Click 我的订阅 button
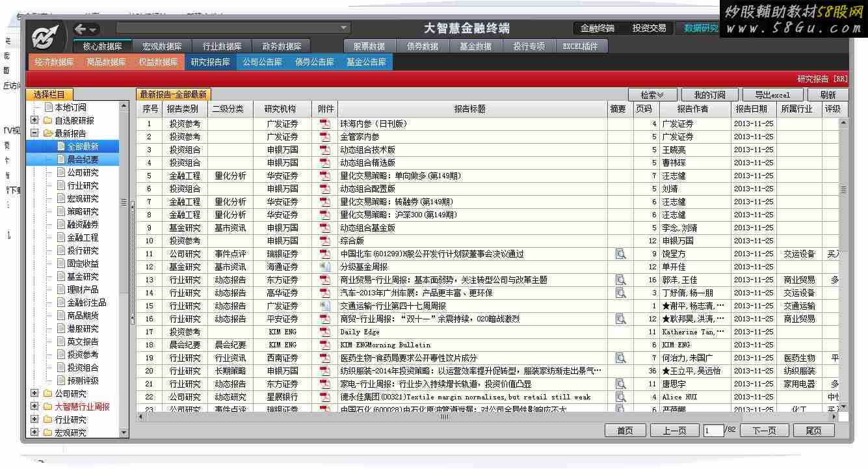 (709, 95)
